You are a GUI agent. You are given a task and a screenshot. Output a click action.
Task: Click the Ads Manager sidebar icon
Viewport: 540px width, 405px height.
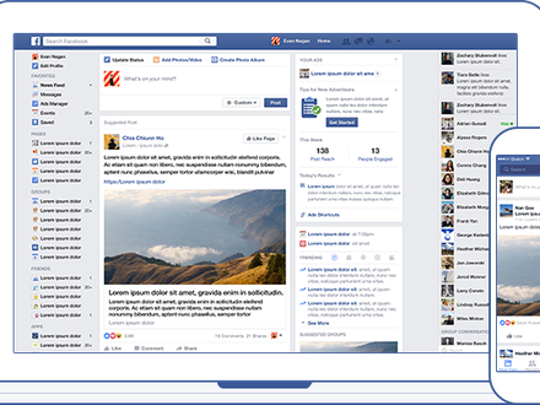(x=35, y=104)
